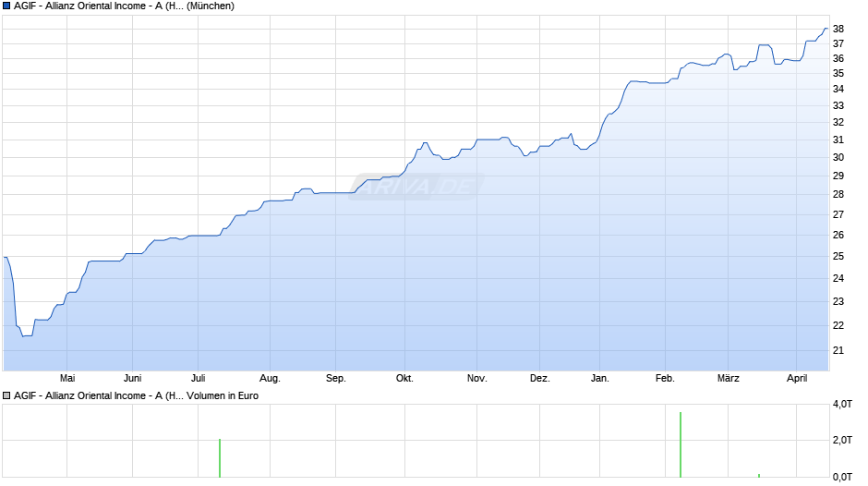The image size is (868, 486).
Task: Click the price axis value 33
Action: 838,105
